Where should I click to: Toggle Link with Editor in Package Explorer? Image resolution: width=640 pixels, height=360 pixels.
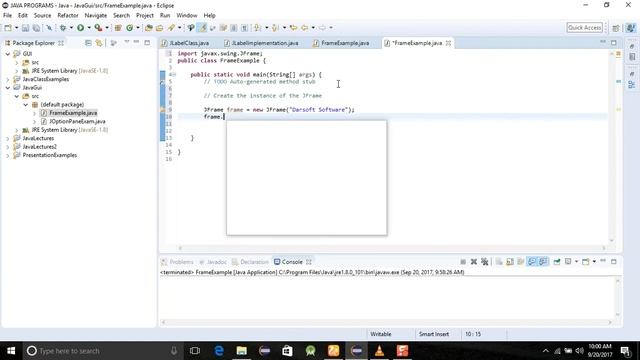click(99, 43)
